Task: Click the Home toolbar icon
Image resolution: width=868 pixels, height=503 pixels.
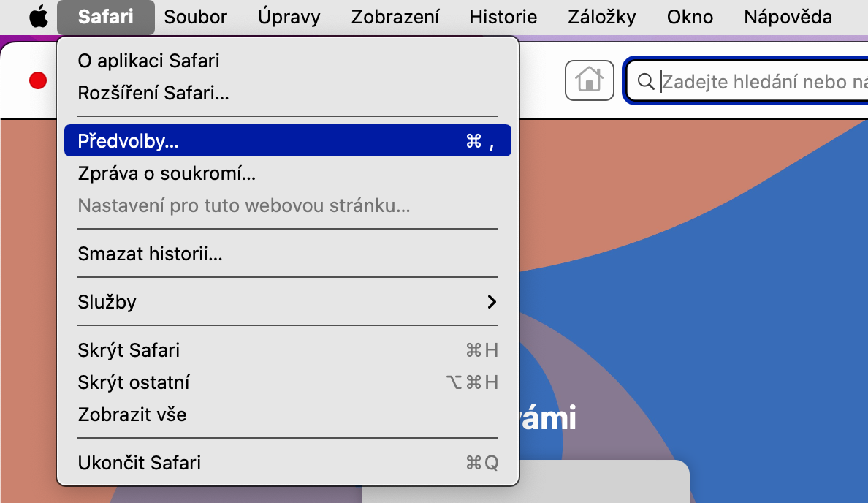Action: pyautogui.click(x=589, y=80)
